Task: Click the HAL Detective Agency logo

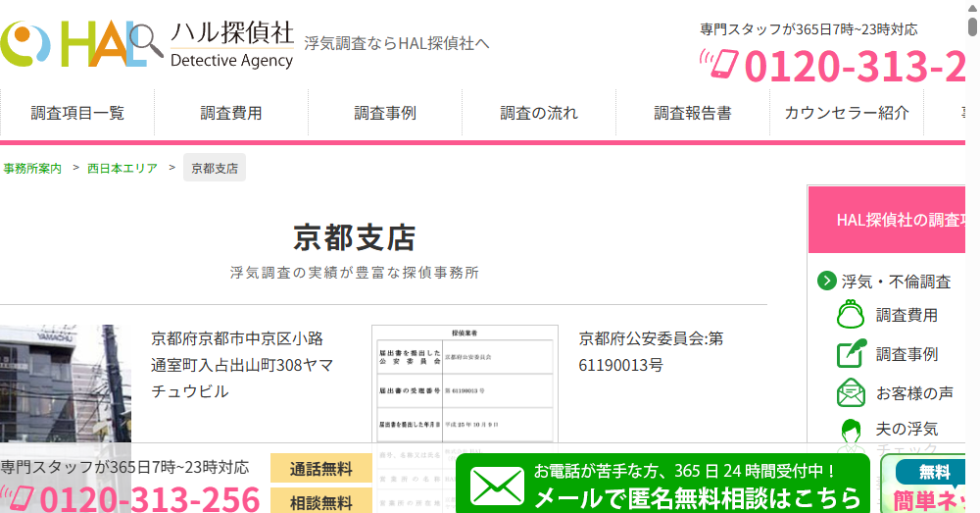Action: pyautogui.click(x=147, y=44)
